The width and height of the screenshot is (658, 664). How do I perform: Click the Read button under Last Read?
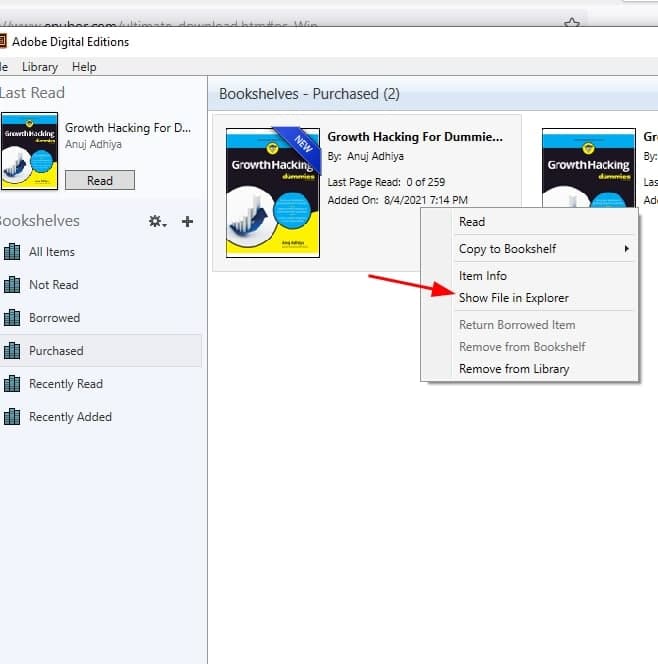[100, 180]
